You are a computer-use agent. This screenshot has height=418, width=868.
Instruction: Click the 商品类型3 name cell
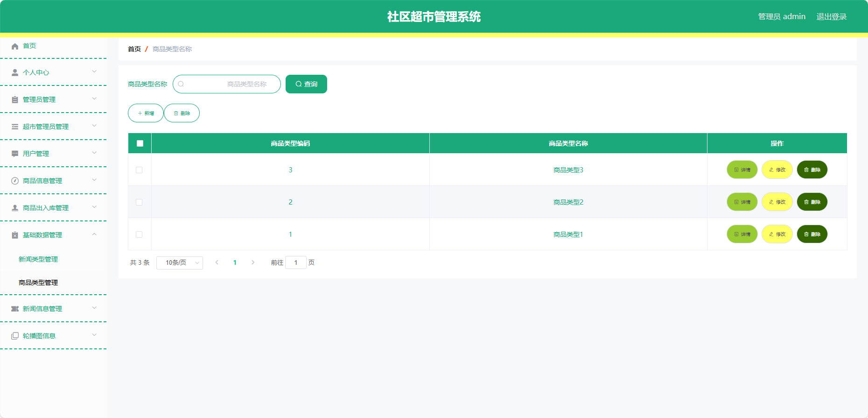tap(568, 170)
